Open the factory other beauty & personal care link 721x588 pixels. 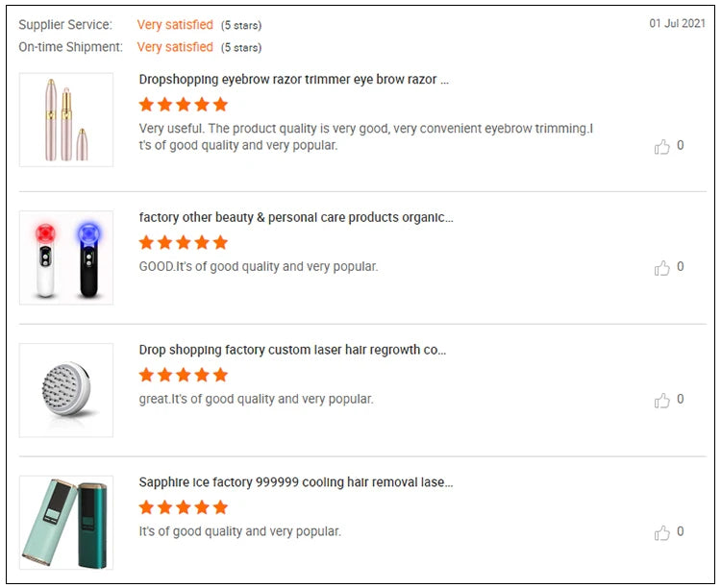(x=296, y=217)
